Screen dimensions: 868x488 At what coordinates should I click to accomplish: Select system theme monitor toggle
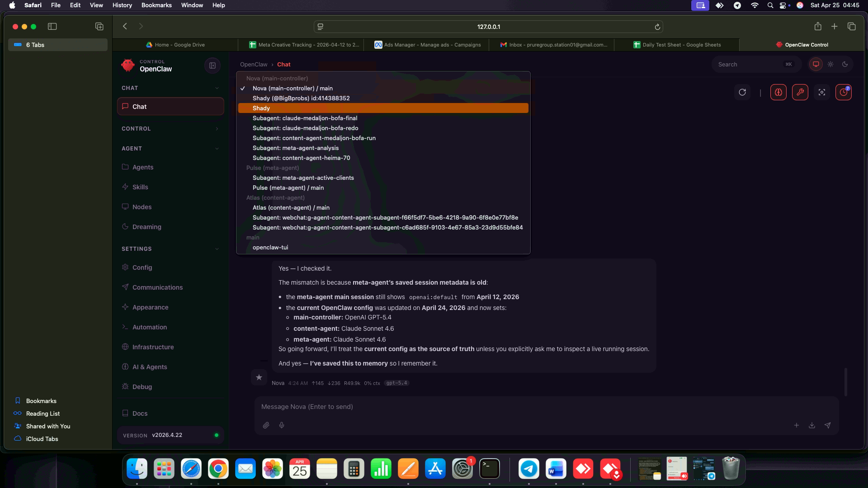point(816,64)
